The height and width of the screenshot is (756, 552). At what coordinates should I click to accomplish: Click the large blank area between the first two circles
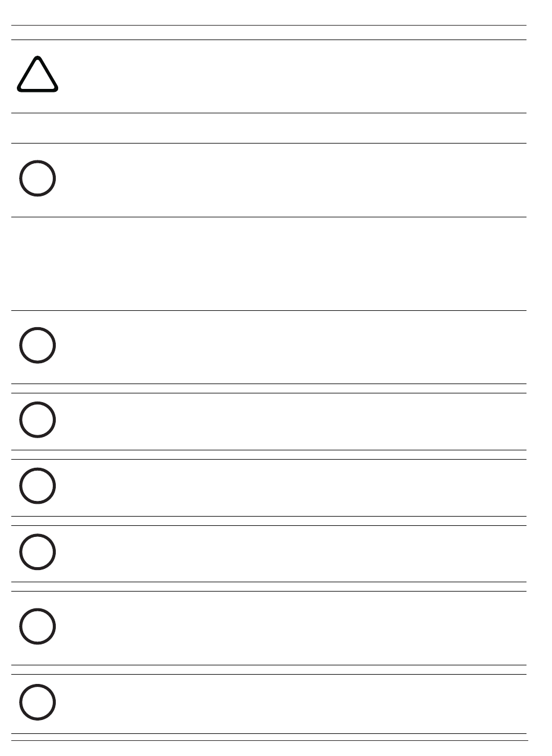269,264
